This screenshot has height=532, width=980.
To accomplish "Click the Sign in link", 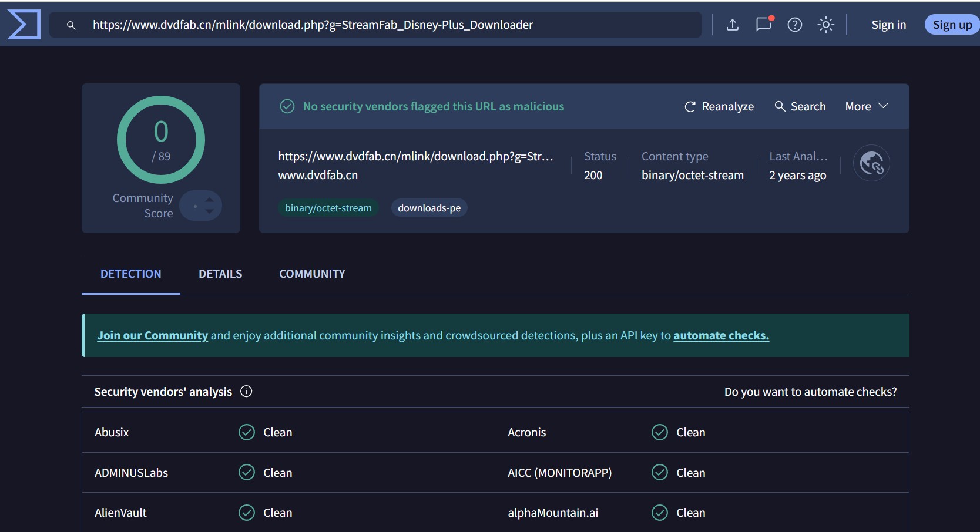I will (x=888, y=25).
